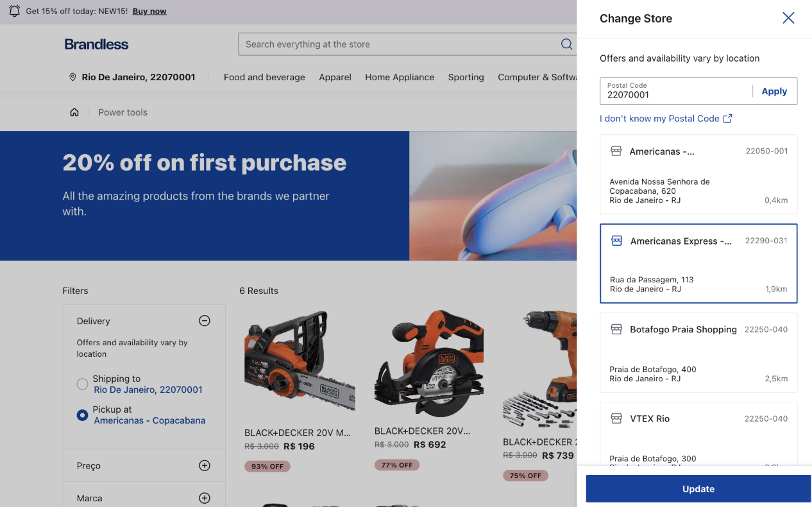Open the Apparel category
Screen dimensions: 812x507
pyautogui.click(x=335, y=77)
